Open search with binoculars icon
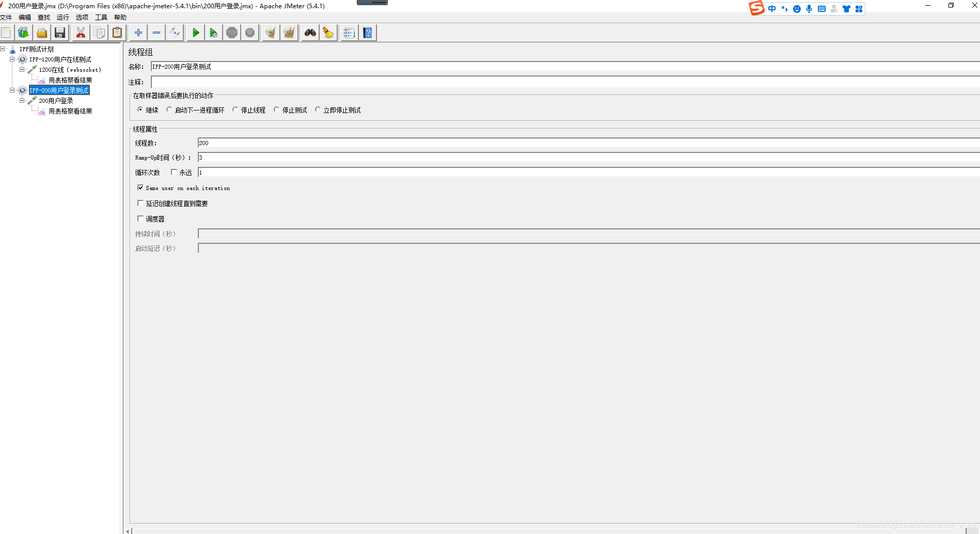 tap(310, 33)
